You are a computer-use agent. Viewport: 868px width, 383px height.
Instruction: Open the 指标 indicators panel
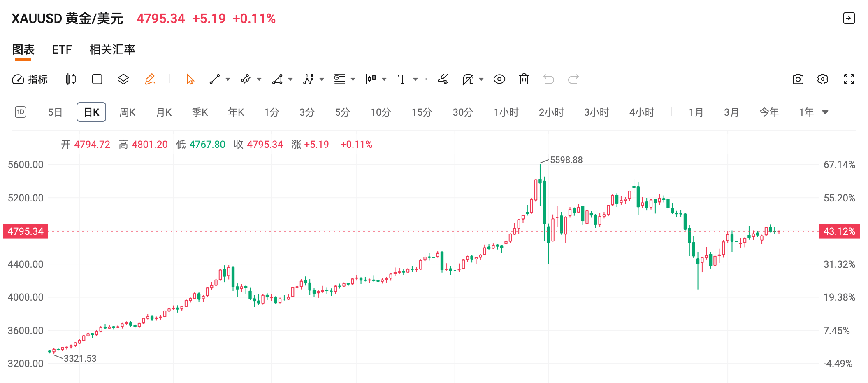click(30, 79)
